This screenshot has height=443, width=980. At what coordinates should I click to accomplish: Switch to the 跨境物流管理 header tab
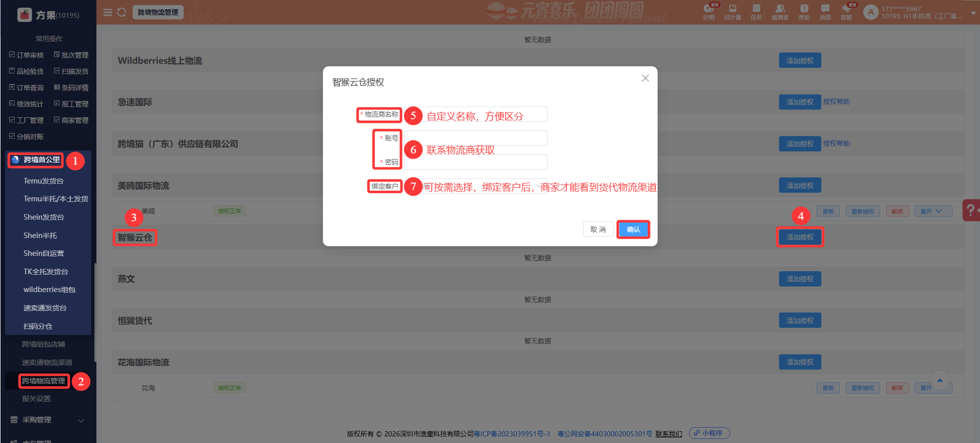pos(158,12)
